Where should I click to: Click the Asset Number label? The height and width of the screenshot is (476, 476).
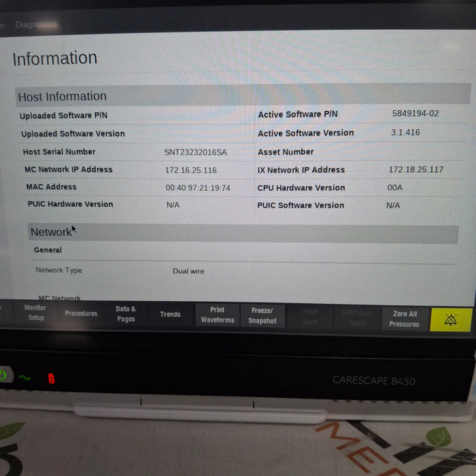point(286,152)
